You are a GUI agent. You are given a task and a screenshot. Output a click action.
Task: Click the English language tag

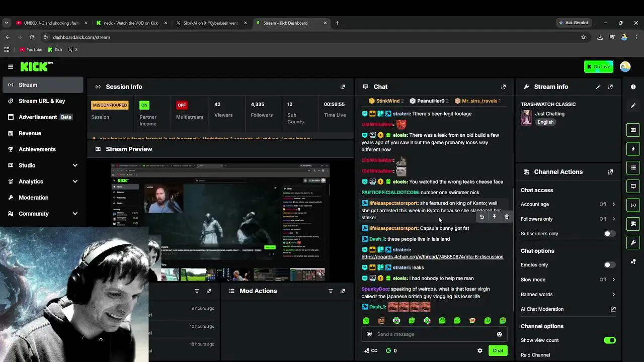tap(545, 122)
